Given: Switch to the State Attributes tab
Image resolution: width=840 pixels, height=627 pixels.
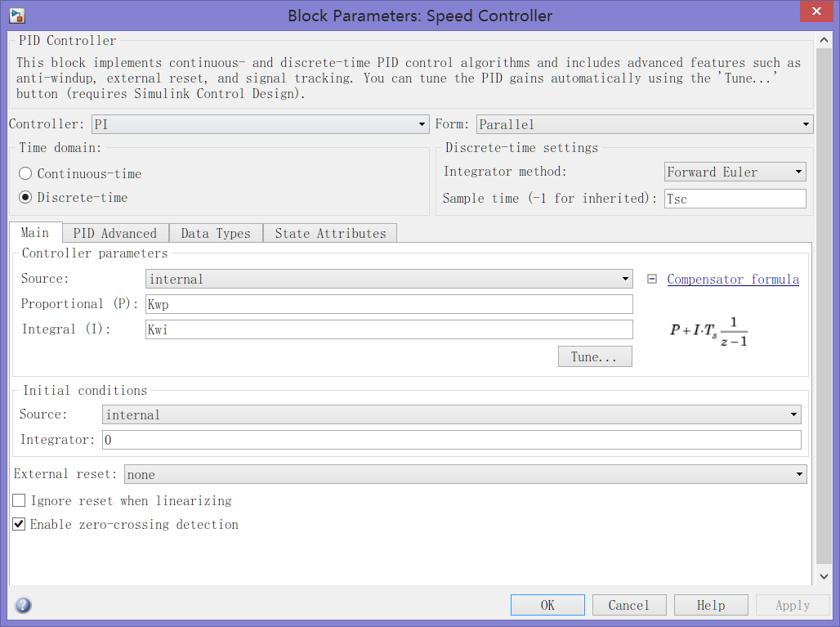Looking at the screenshot, I should point(331,233).
